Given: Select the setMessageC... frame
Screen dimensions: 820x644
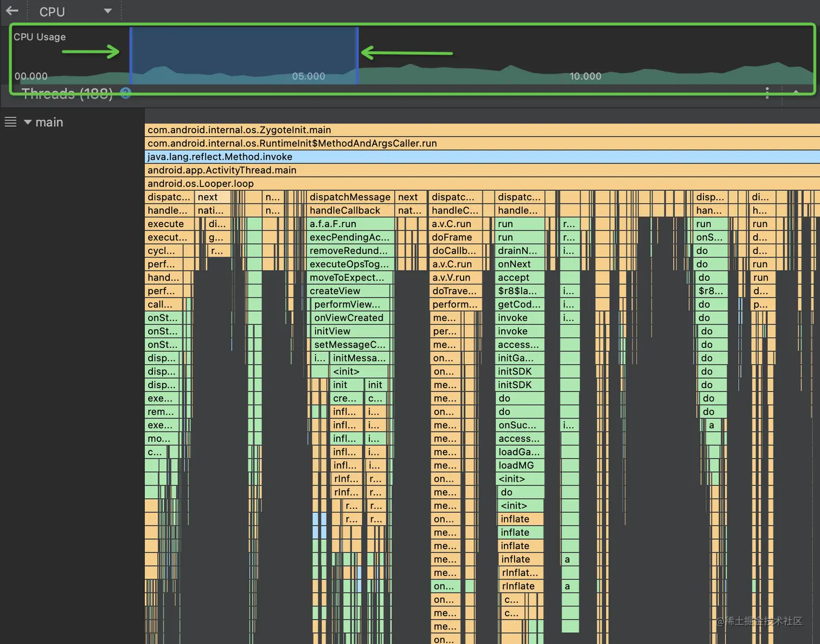Looking at the screenshot, I should pos(351,345).
